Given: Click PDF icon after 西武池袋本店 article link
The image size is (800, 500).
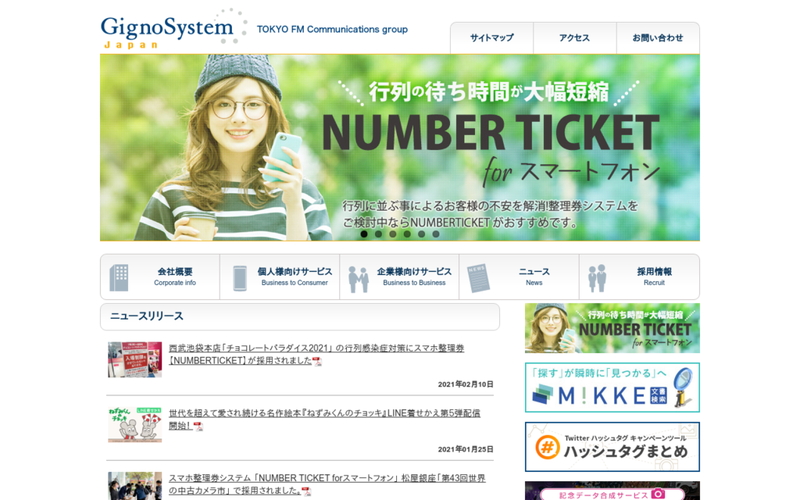Looking at the screenshot, I should pyautogui.click(x=317, y=361).
